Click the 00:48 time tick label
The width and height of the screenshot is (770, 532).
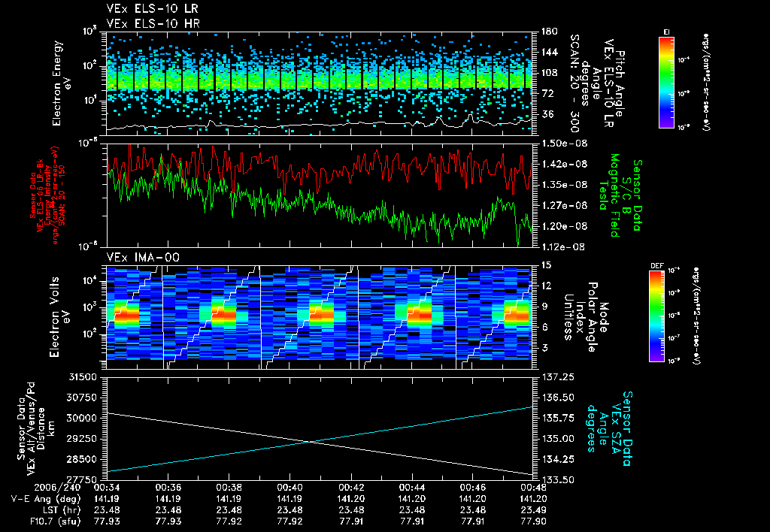click(534, 488)
